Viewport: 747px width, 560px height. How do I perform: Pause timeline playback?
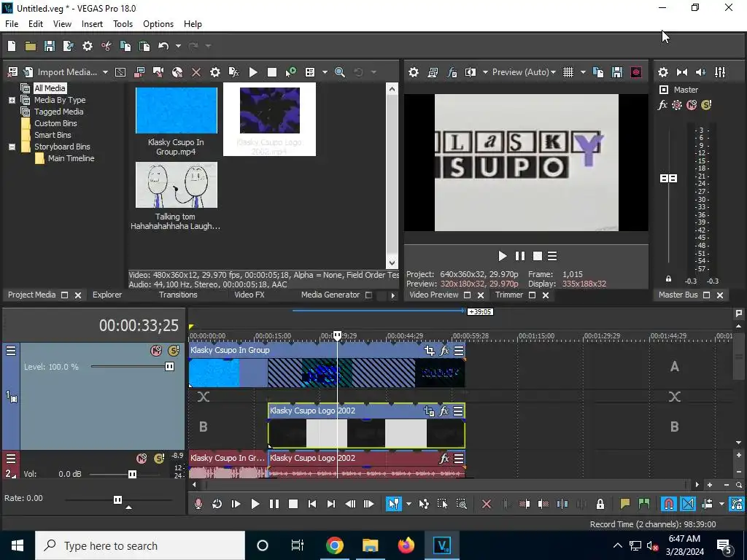[x=274, y=504]
